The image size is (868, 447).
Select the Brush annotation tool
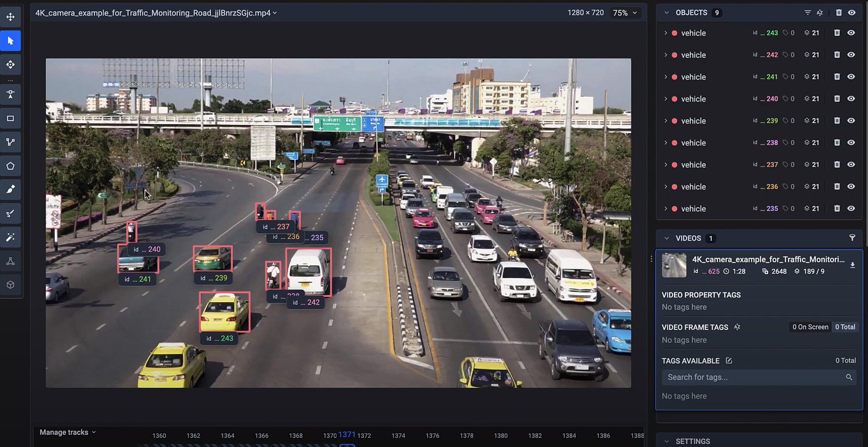11,189
